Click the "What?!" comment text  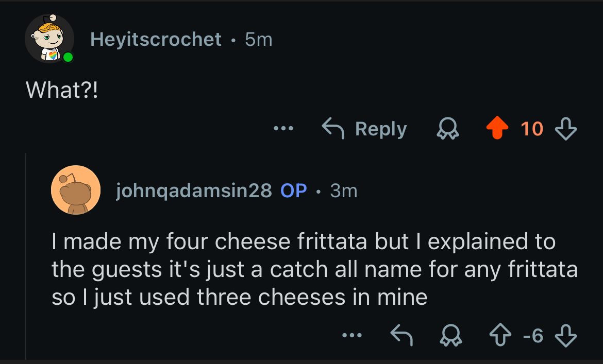(x=62, y=90)
